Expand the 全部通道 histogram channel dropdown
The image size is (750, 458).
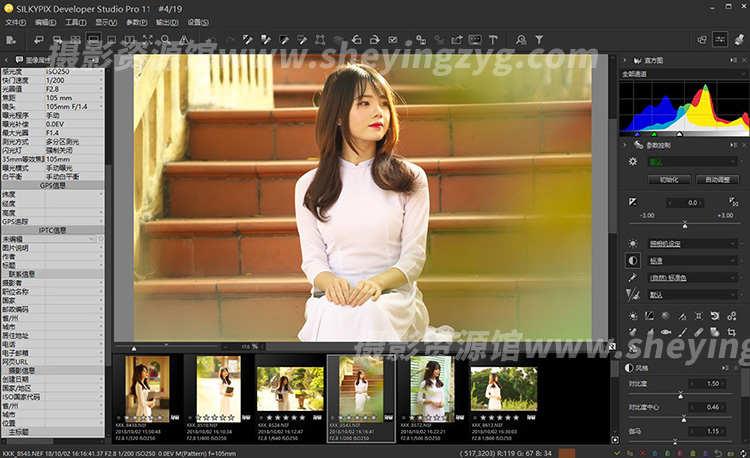[x=680, y=75]
